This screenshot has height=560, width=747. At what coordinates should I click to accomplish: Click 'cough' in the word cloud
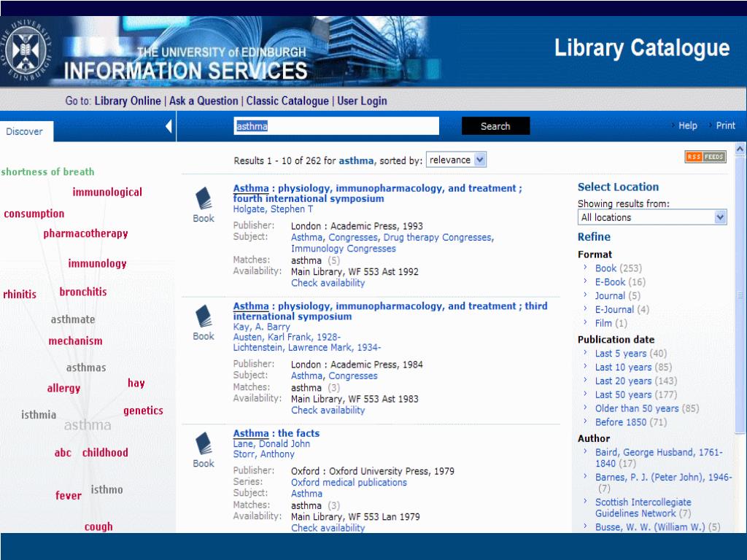coord(98,526)
